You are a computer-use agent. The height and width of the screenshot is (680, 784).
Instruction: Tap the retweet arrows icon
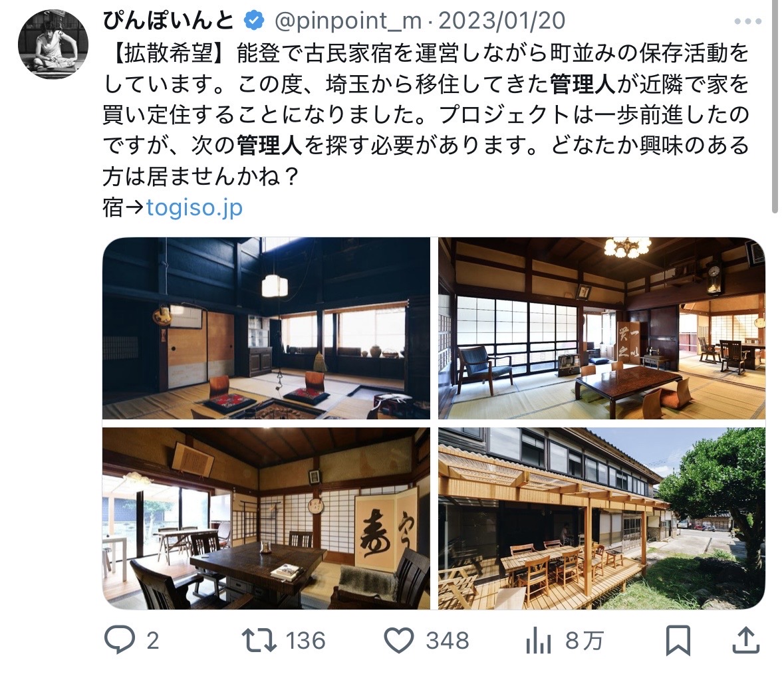click(x=259, y=640)
